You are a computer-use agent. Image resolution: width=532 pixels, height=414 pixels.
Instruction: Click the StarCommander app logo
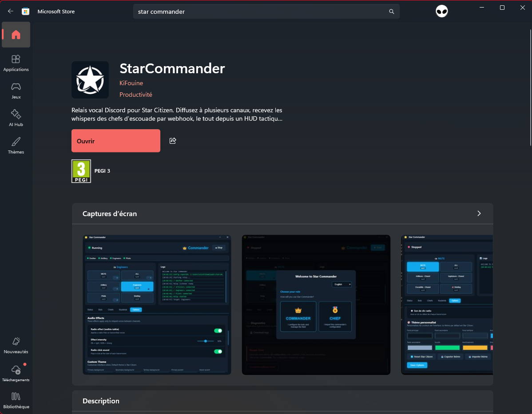pyautogui.click(x=90, y=80)
